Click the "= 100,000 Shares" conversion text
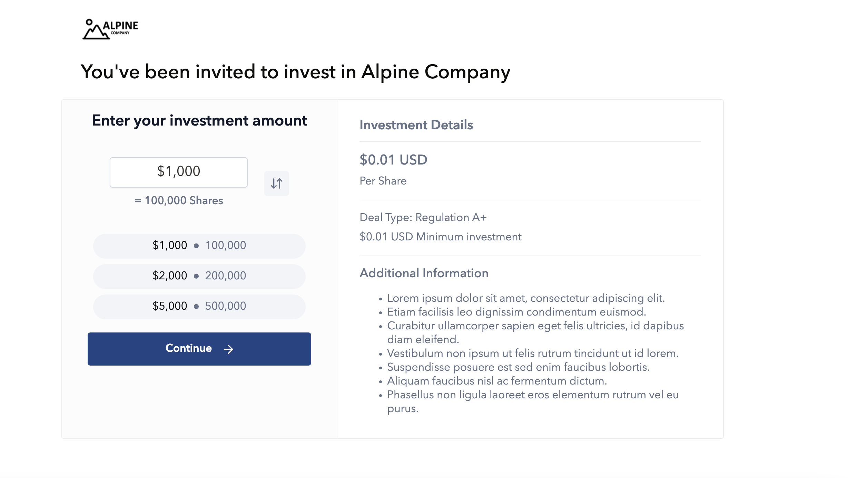This screenshot has width=868, height=478. pyautogui.click(x=179, y=200)
